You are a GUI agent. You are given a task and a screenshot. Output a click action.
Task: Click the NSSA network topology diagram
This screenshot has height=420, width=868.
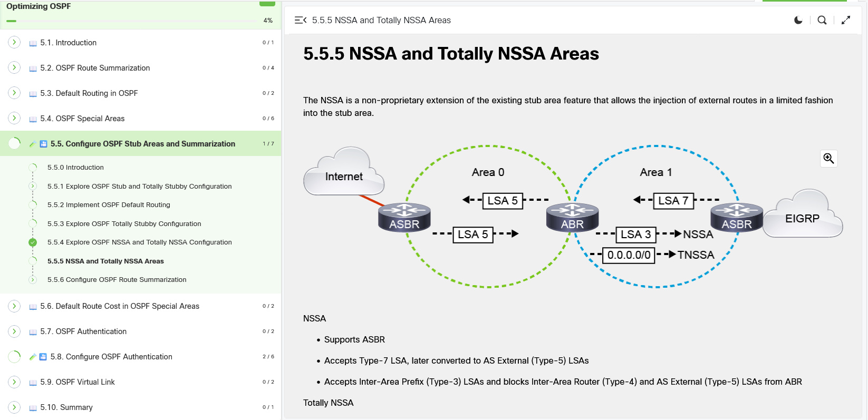click(573, 217)
